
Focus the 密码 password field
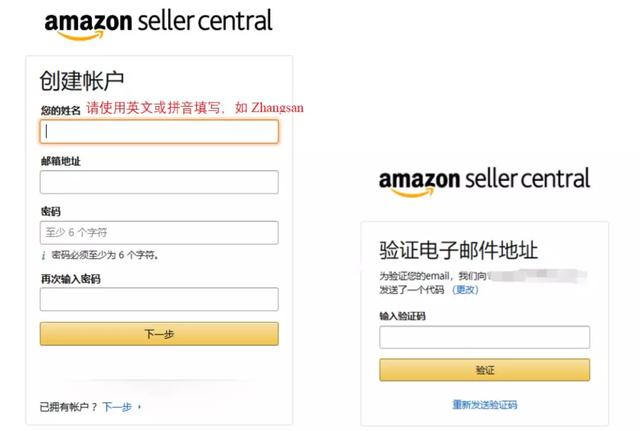pos(159,233)
